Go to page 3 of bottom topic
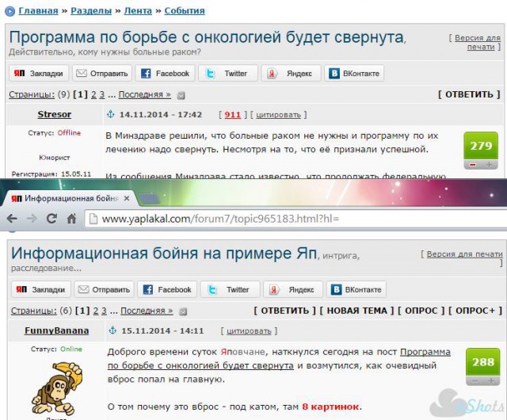This screenshot has width=507, height=420. (104, 311)
